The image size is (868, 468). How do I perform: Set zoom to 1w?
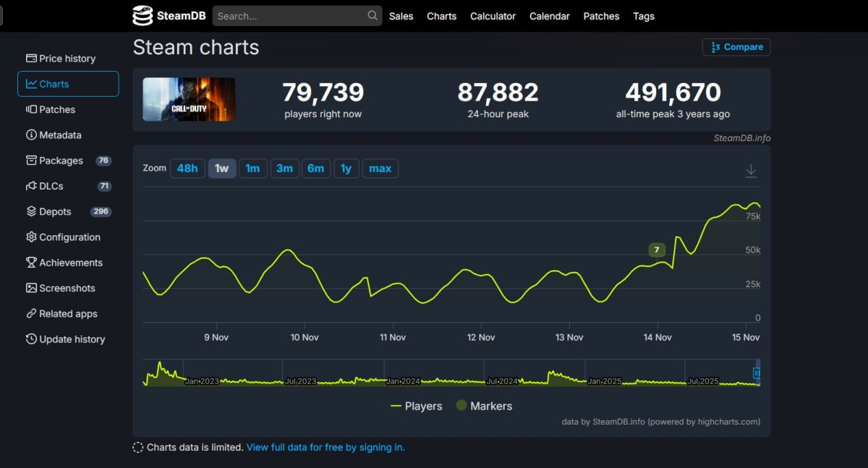point(222,169)
